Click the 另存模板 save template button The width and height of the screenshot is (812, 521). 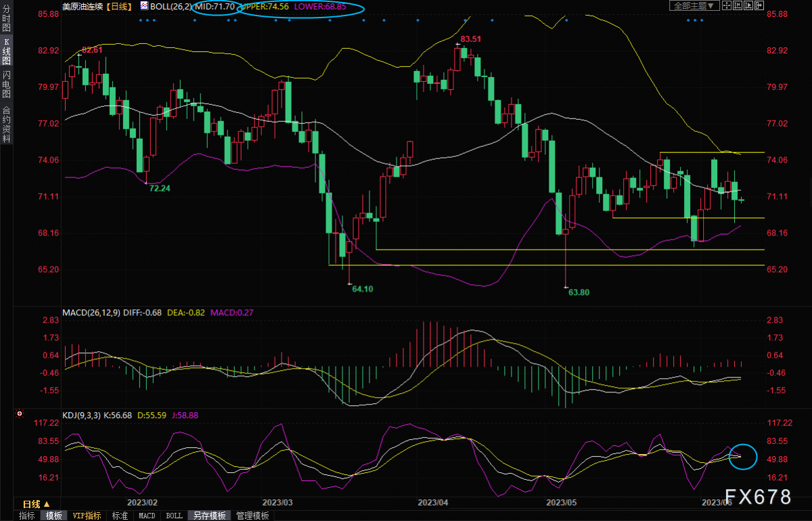coord(209,516)
